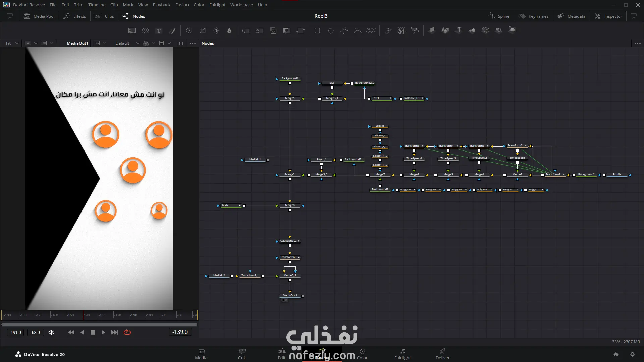Add Ellipse mask tool
Viewport: 644px width, 362px height.
coord(331,31)
